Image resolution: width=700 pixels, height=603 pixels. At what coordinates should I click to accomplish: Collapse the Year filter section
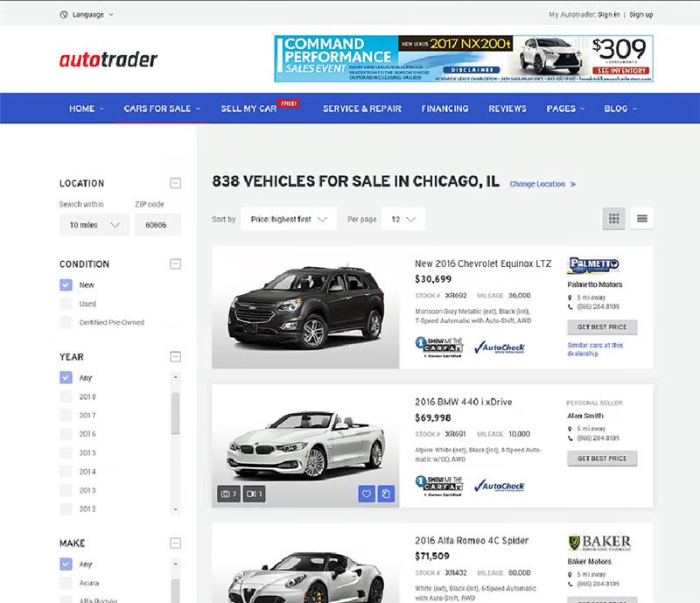[176, 356]
